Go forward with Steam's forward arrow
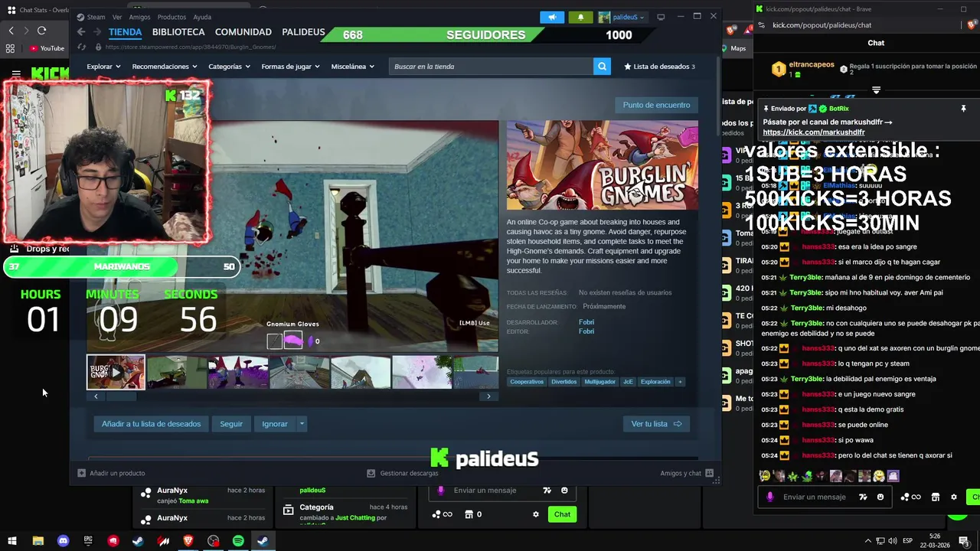Image resolution: width=980 pixels, height=551 pixels. click(97, 32)
